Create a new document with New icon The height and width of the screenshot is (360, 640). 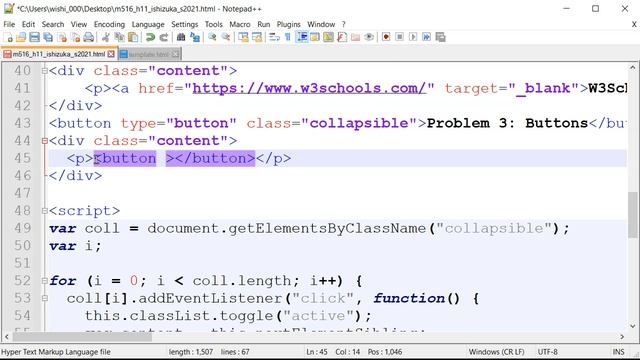8,38
